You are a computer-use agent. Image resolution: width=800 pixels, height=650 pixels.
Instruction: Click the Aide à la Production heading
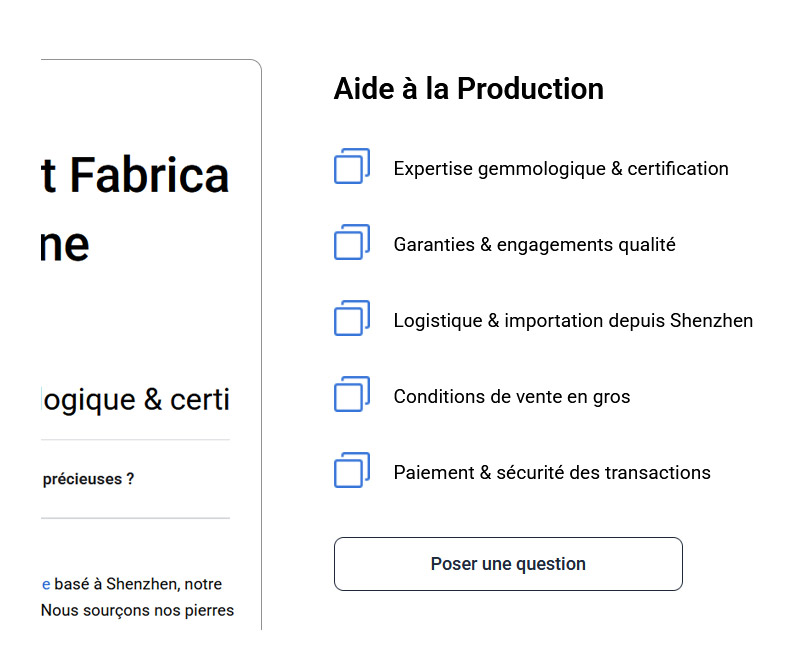[468, 89]
